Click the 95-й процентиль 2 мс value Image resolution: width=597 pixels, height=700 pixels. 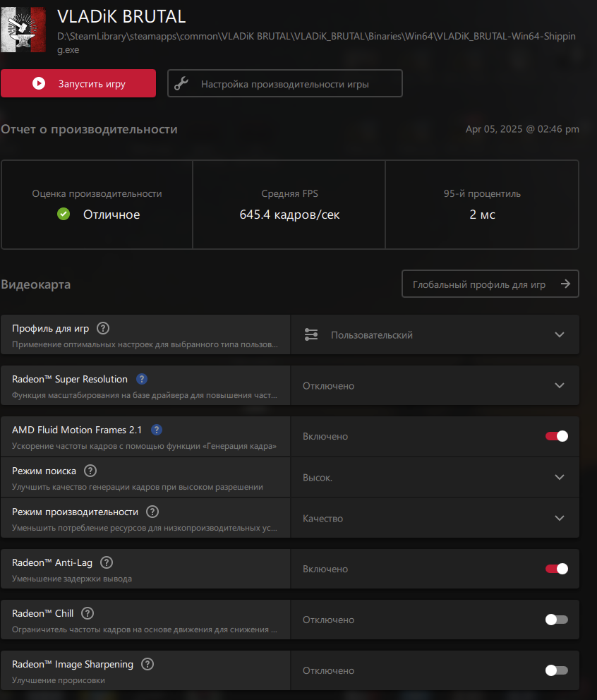pyautogui.click(x=482, y=215)
